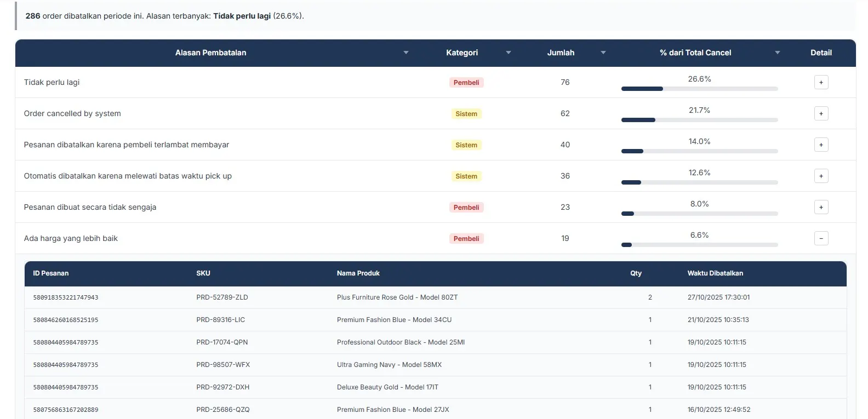
Task: Click the 14.0% progress bar
Action: [x=700, y=151]
